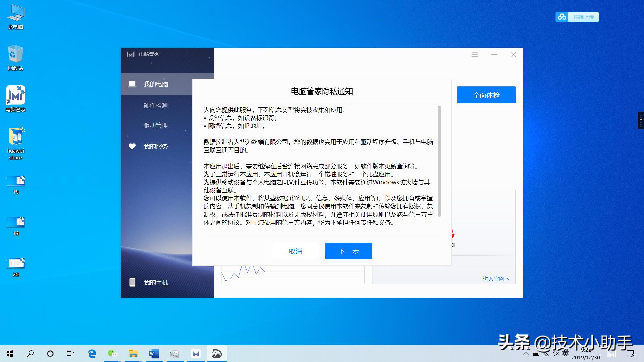This screenshot has height=362, width=644.
Task: Open 电脑管家 from the taskbar
Action: pos(196,354)
